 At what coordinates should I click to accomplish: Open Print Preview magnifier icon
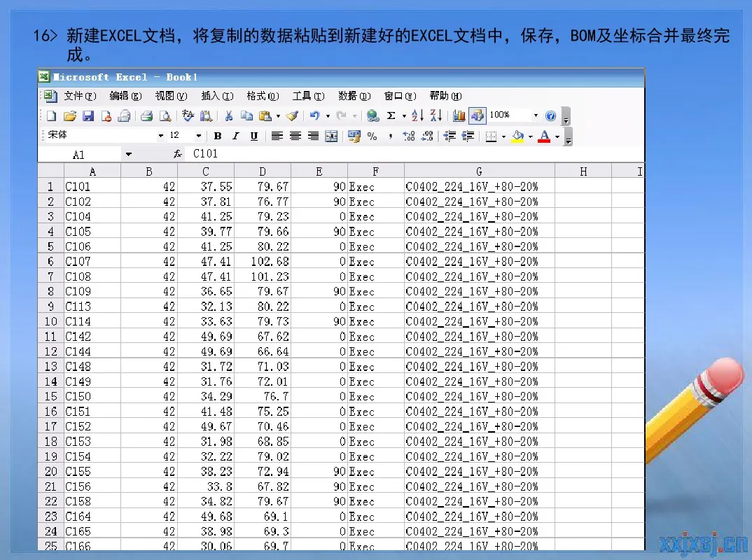(165, 115)
